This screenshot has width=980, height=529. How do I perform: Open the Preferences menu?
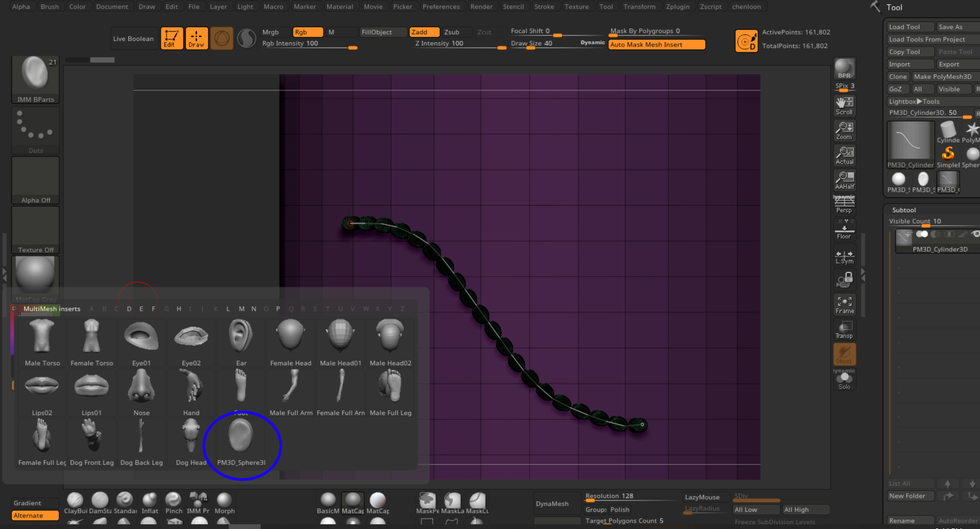pyautogui.click(x=441, y=7)
